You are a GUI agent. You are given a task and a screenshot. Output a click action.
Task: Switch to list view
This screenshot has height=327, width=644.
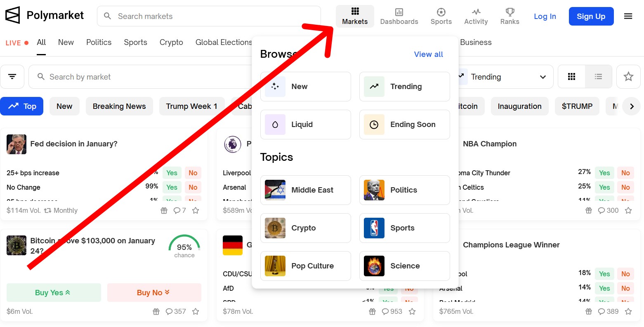click(x=598, y=77)
